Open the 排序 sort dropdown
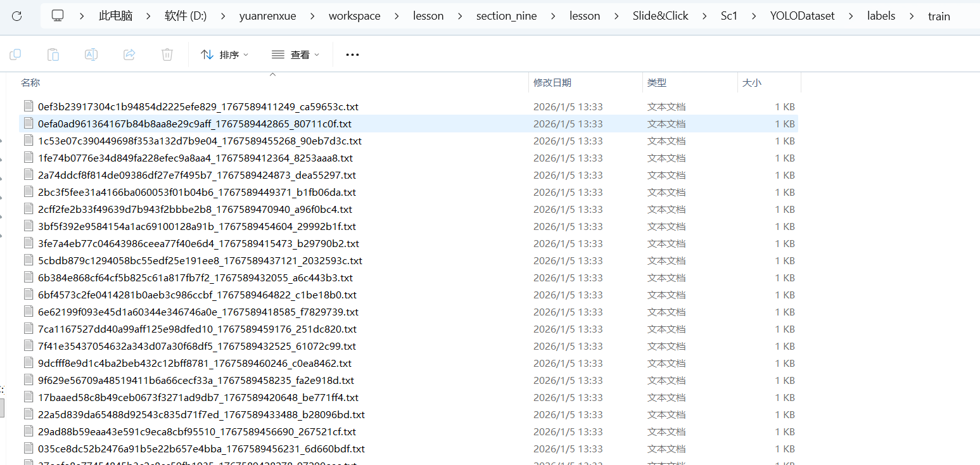980x465 pixels. click(x=224, y=55)
